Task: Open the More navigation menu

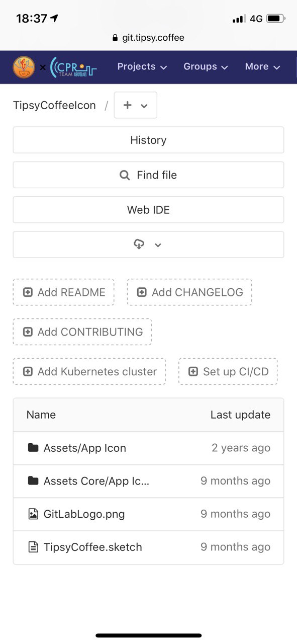Action: point(262,67)
